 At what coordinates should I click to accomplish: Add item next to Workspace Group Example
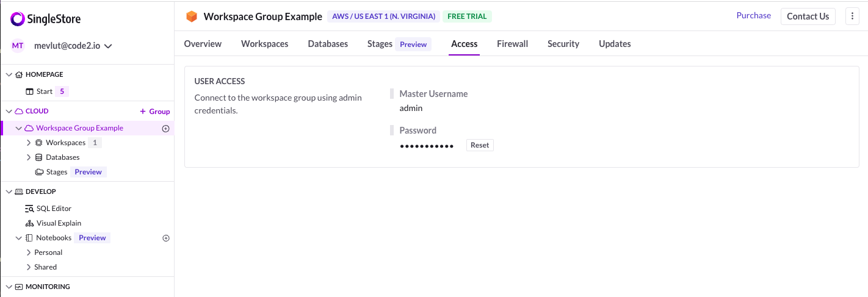tap(165, 129)
